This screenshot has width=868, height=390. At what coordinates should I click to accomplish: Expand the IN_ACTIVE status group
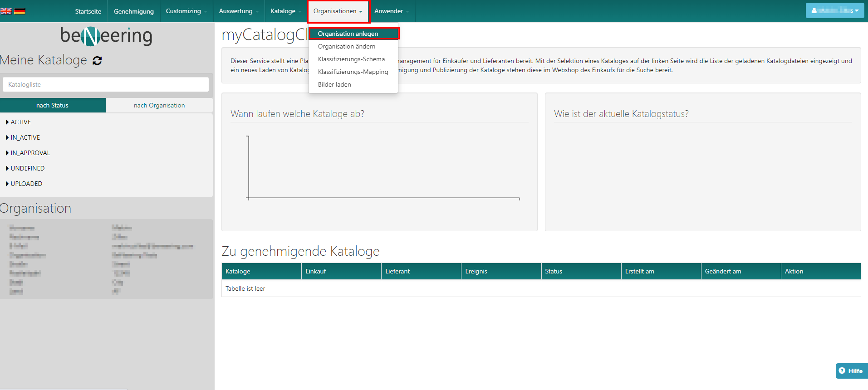(x=25, y=137)
